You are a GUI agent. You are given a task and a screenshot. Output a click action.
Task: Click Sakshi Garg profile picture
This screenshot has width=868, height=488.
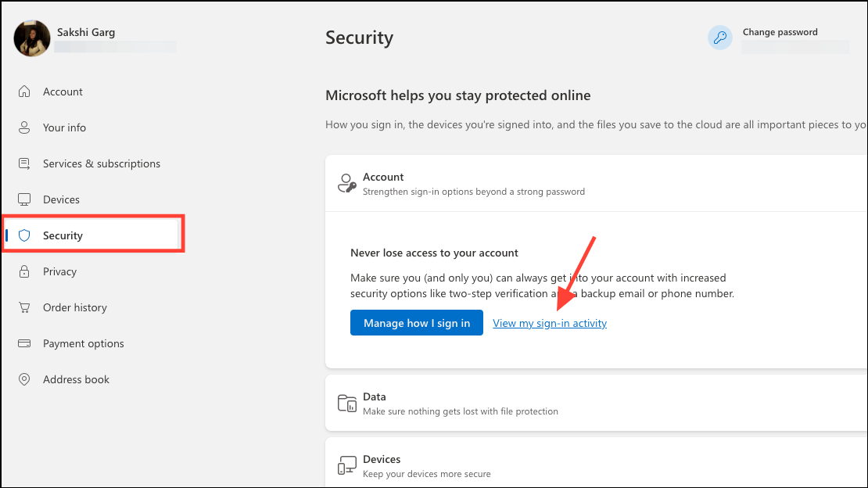pyautogui.click(x=33, y=38)
